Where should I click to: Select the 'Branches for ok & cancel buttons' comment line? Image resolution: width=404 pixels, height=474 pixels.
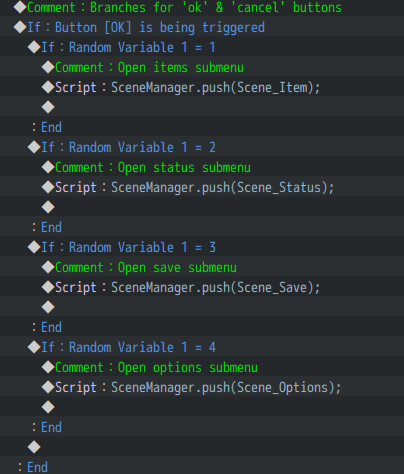pyautogui.click(x=202, y=7)
